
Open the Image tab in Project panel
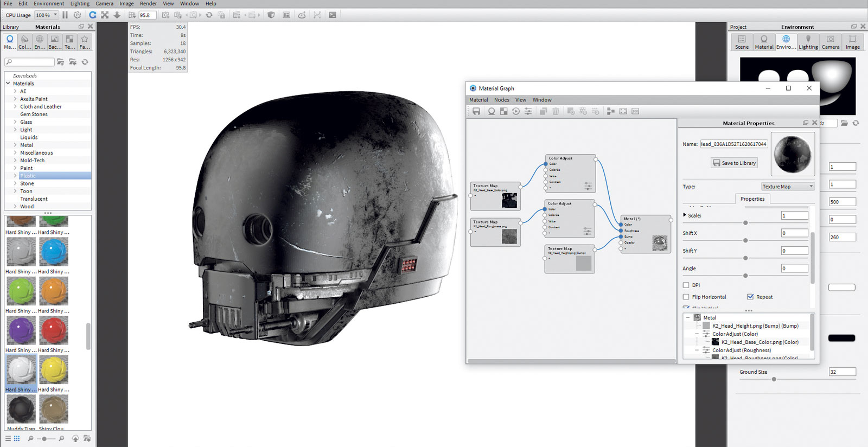[853, 42]
